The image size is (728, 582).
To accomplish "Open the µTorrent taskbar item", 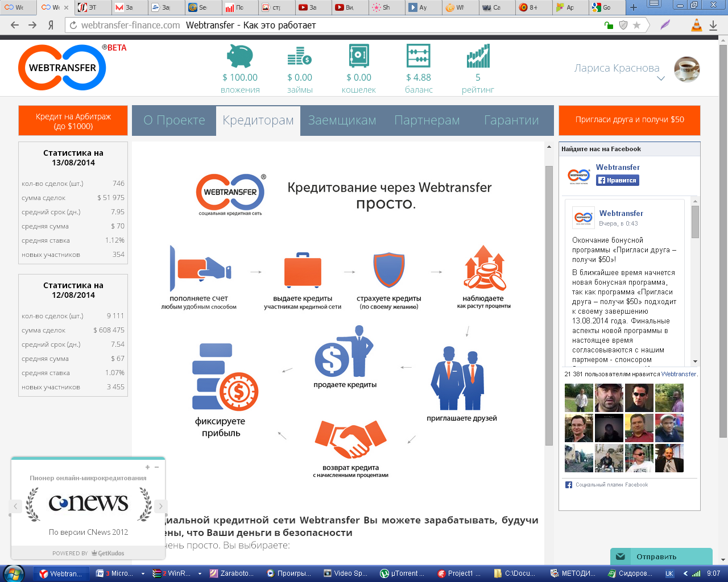I will (x=403, y=573).
